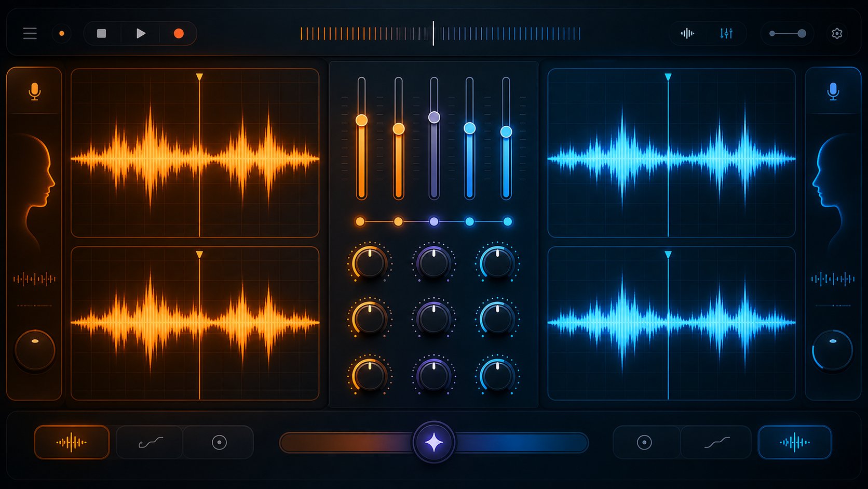Viewport: 868px width, 489px height.
Task: Click the bottom-row purple rotary knob
Action: 433,375
